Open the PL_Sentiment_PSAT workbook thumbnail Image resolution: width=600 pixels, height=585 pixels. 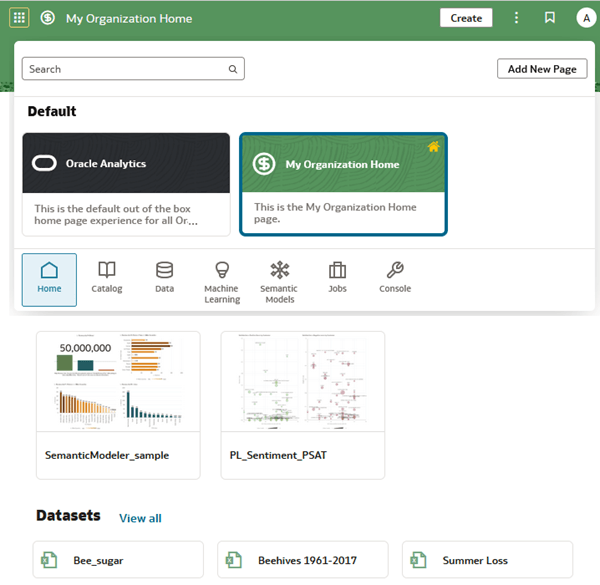pyautogui.click(x=303, y=381)
